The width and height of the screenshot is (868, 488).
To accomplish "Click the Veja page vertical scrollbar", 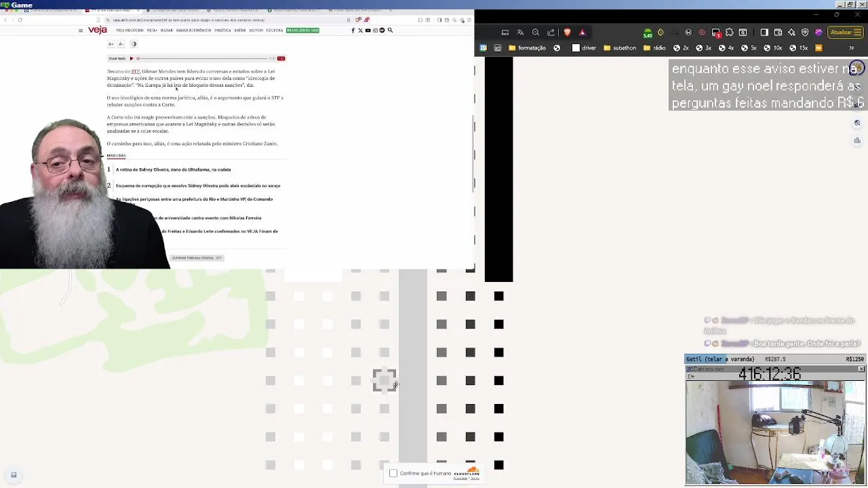I will pos(473,152).
